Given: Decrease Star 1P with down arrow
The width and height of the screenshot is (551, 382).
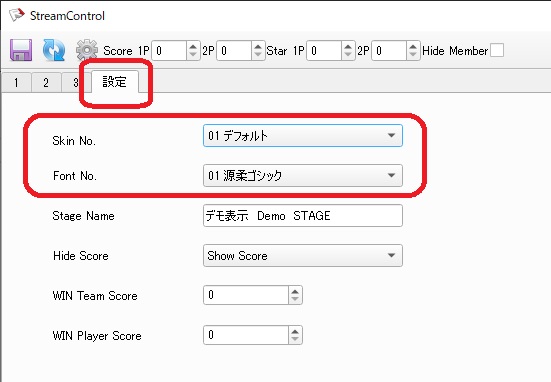Looking at the screenshot, I should [x=348, y=56].
